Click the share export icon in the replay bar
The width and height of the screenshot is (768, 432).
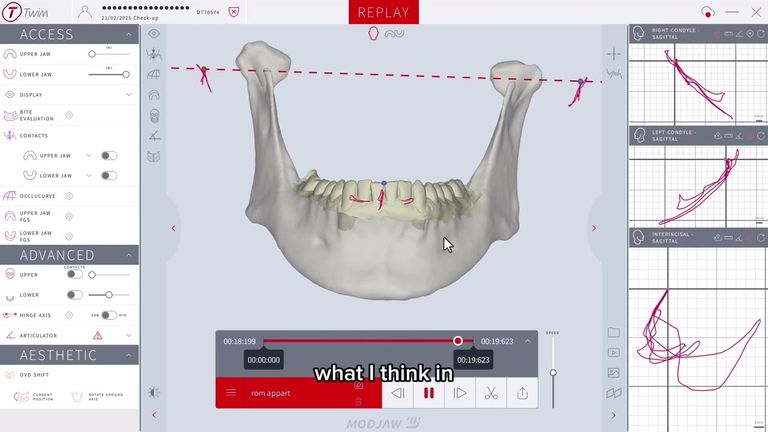click(x=523, y=393)
